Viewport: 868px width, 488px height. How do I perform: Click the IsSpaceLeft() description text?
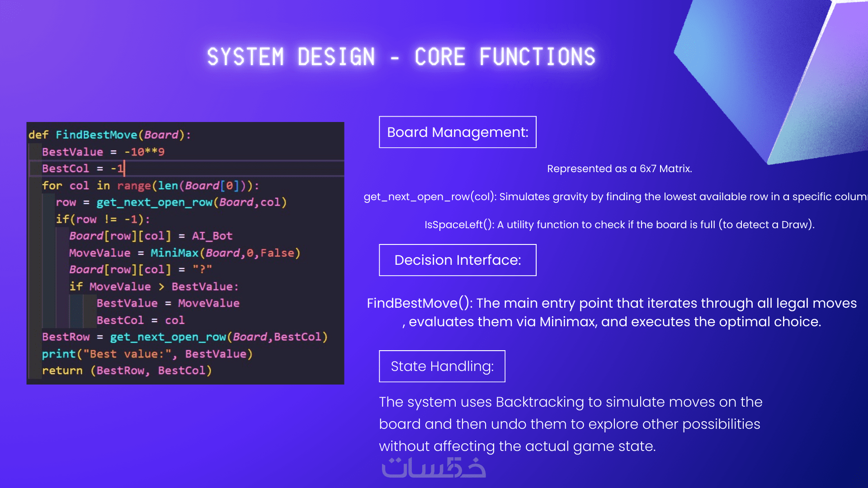point(619,225)
